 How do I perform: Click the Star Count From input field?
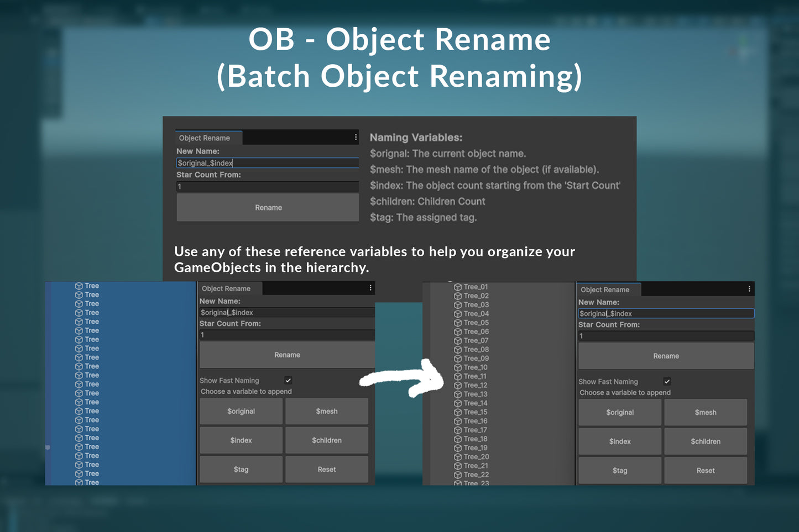pos(267,186)
